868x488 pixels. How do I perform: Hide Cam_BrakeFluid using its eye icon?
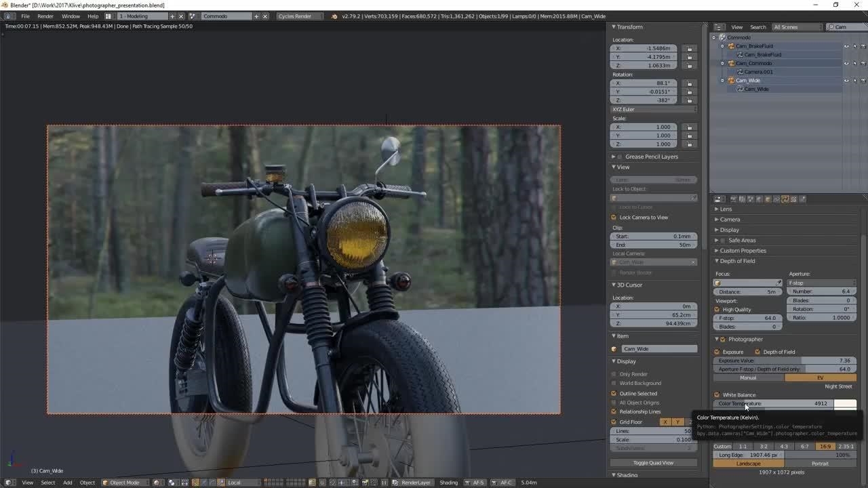point(846,46)
